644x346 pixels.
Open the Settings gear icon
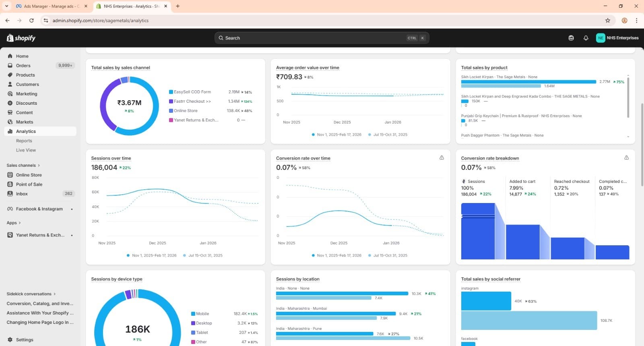point(10,340)
